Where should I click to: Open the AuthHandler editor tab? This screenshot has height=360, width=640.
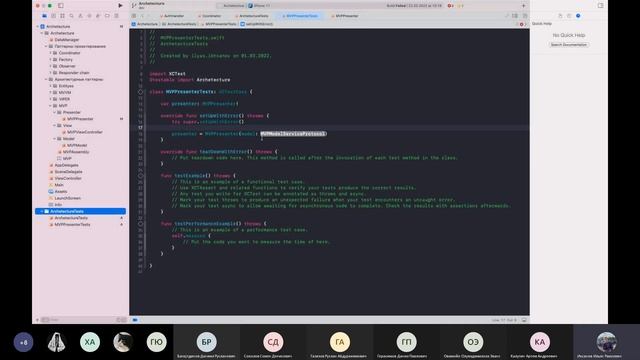point(172,16)
